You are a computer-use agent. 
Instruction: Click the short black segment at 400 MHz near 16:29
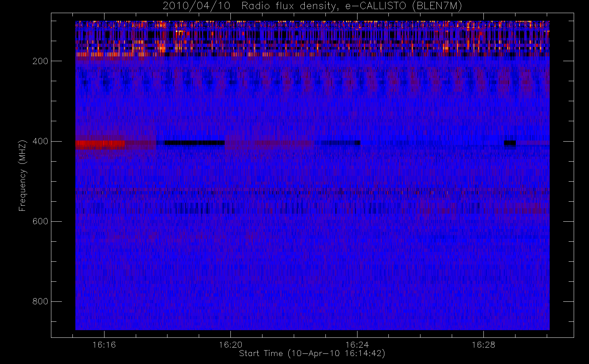[x=510, y=143]
